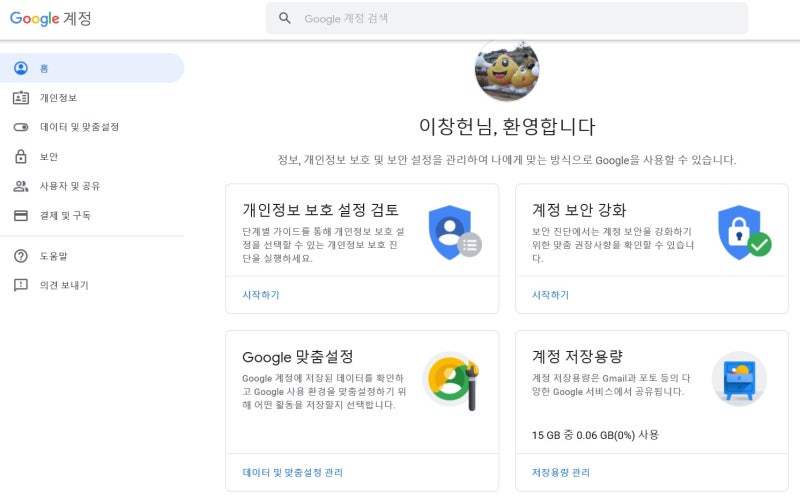Click the 보안 lock icon

click(x=21, y=156)
